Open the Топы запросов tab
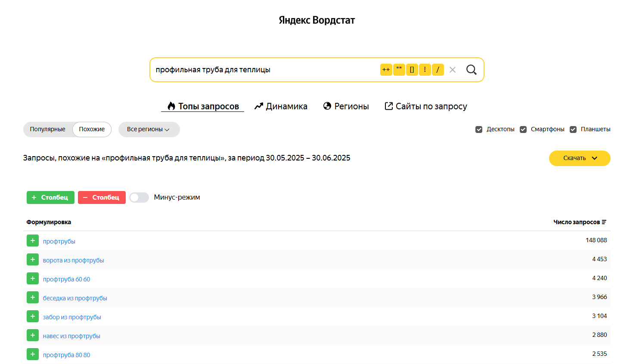Screen dimensions: 633x364 [203, 106]
